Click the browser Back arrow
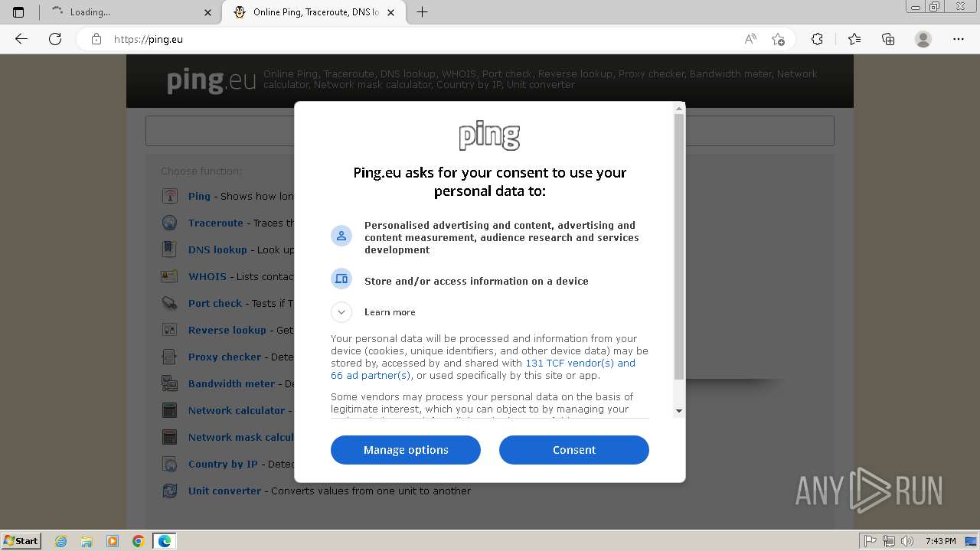Screen dimensions: 980x551 pos(21,39)
